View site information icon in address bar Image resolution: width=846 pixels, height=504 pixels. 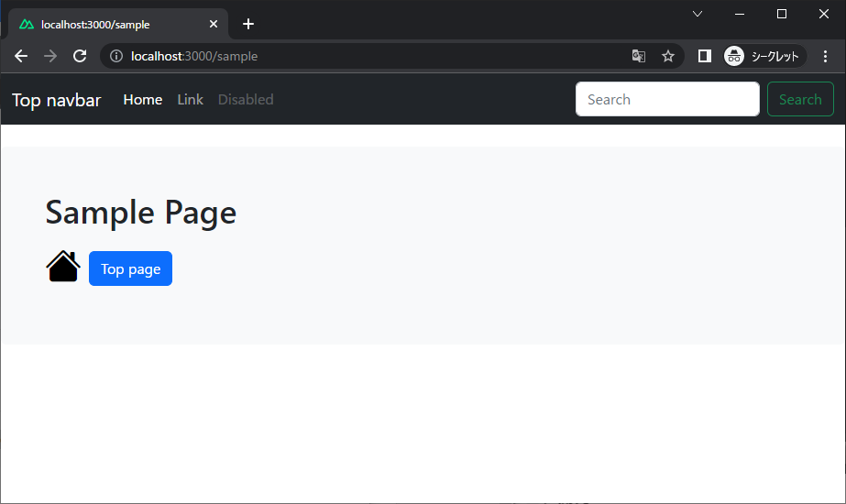click(x=116, y=56)
